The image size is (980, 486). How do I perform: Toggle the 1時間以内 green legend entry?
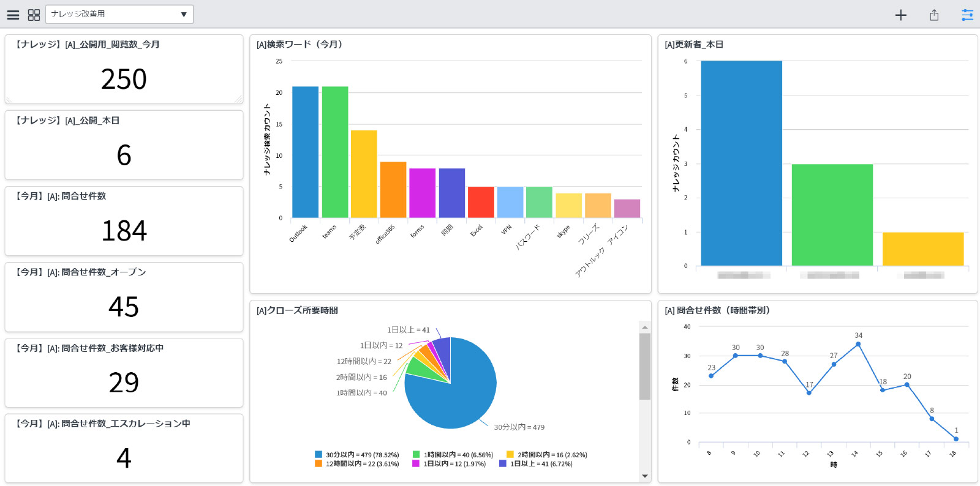click(x=453, y=455)
